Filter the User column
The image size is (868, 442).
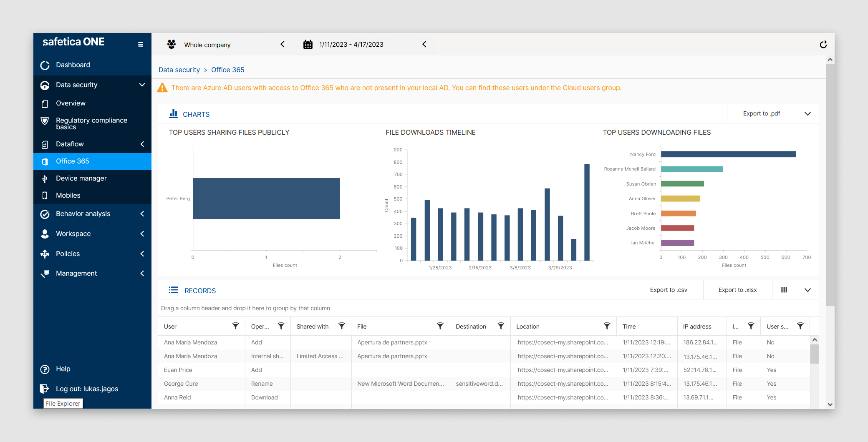coord(236,326)
